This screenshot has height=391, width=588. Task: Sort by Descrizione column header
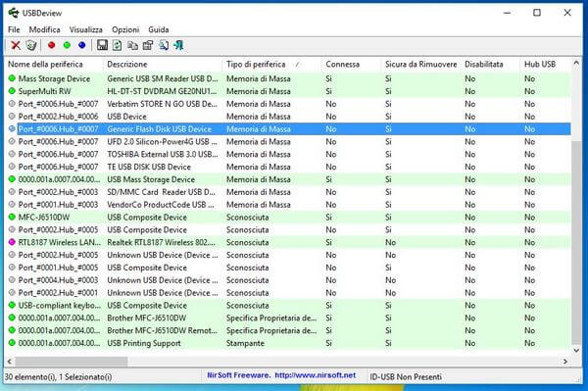coord(163,64)
